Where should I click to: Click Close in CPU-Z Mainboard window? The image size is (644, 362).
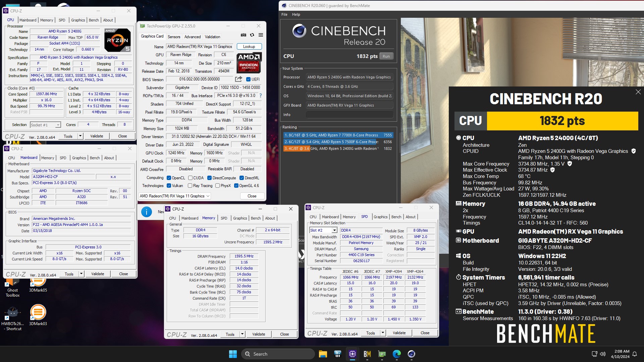123,274
